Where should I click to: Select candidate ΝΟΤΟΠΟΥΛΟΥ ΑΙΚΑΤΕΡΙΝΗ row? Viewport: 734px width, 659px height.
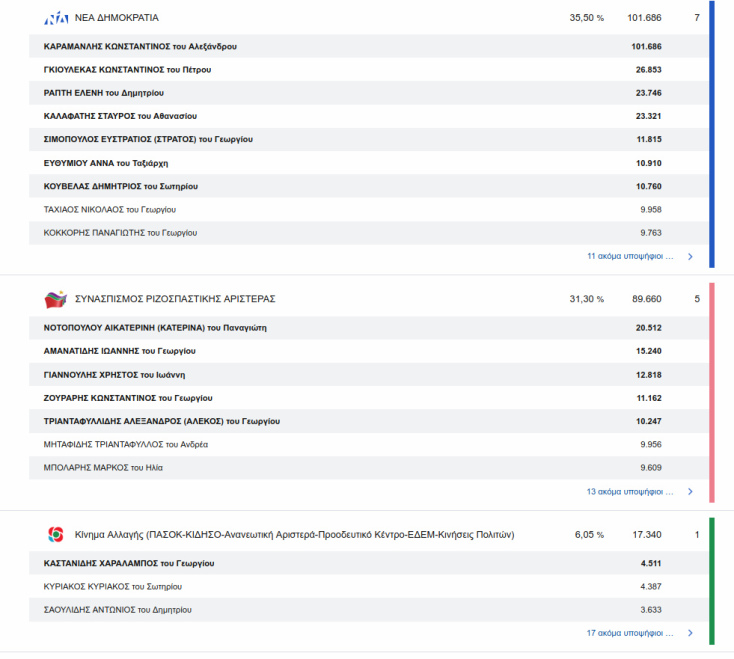(x=155, y=328)
